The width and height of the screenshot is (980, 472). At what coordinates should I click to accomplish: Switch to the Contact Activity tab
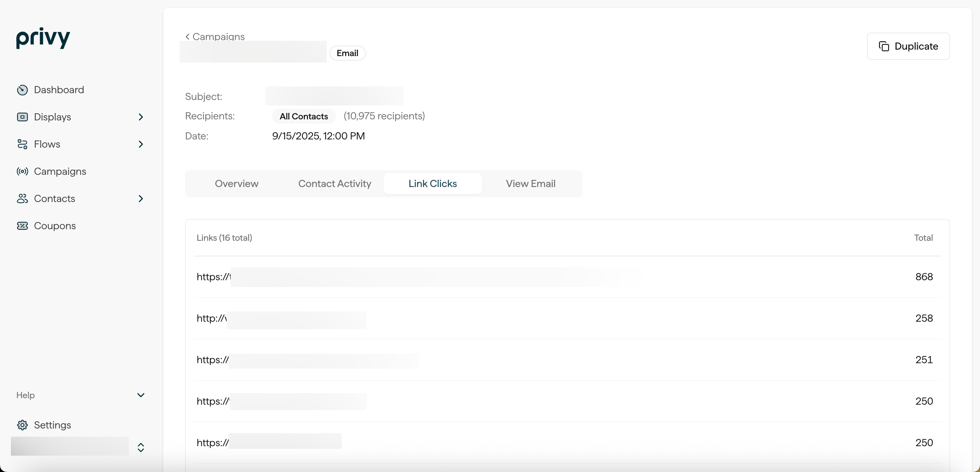click(x=334, y=184)
